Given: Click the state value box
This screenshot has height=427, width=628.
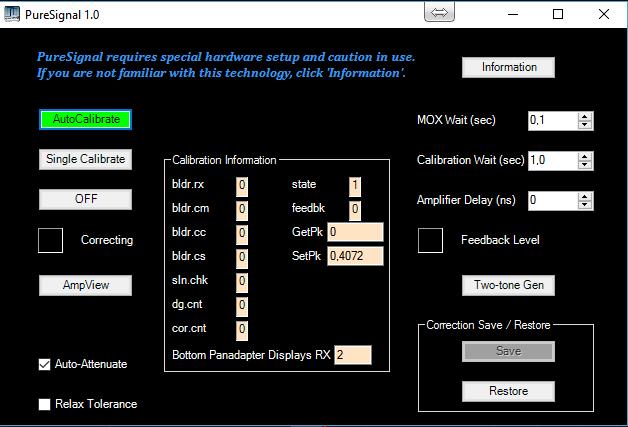Looking at the screenshot, I should click(355, 187).
